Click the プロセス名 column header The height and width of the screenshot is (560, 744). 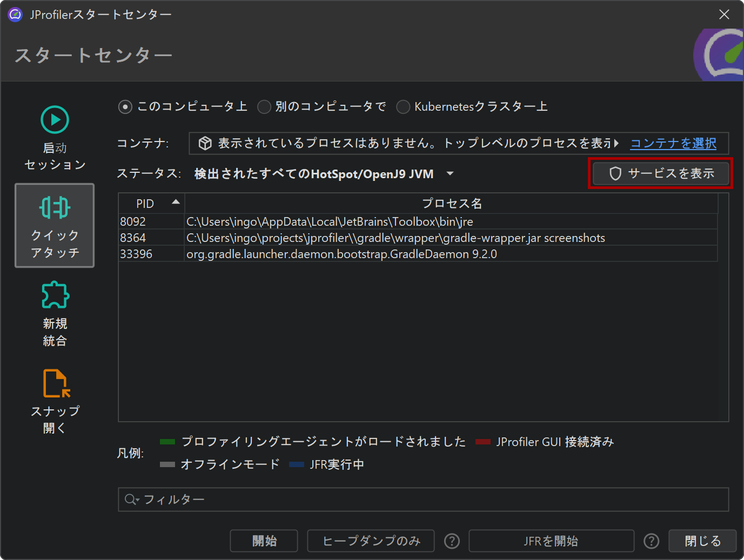pos(451,204)
